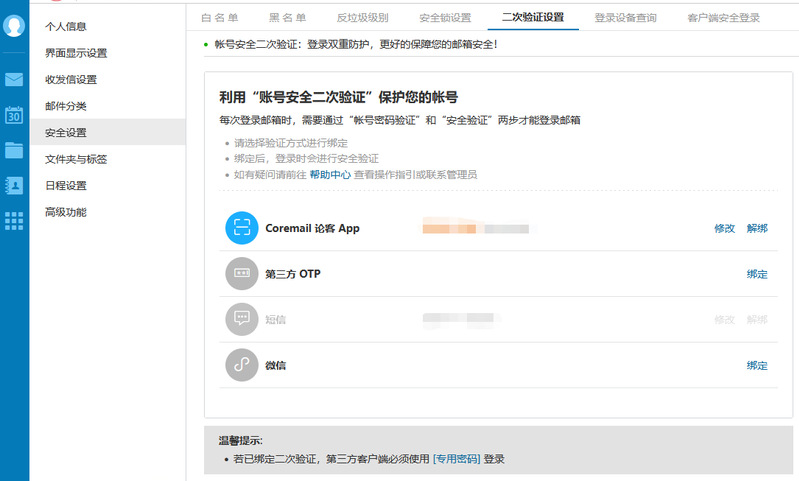Open the mail inbox icon
Viewport: 799px width, 481px height.
(14, 80)
